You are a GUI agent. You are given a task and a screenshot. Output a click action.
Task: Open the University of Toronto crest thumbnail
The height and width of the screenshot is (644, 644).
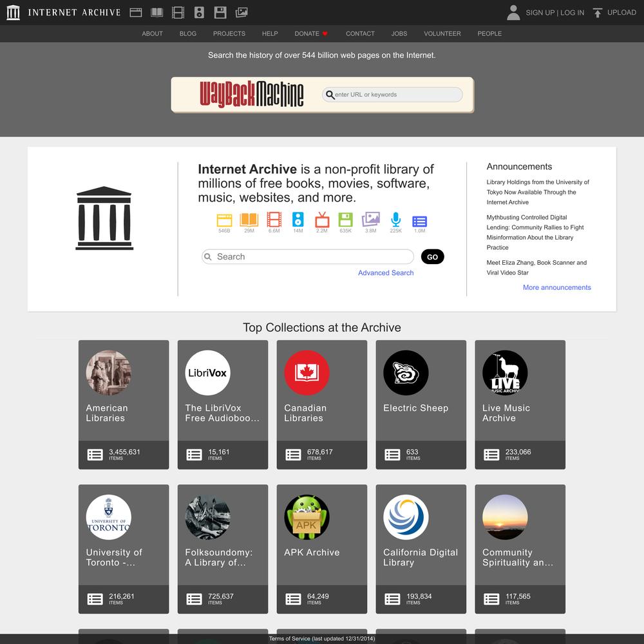pyautogui.click(x=109, y=517)
